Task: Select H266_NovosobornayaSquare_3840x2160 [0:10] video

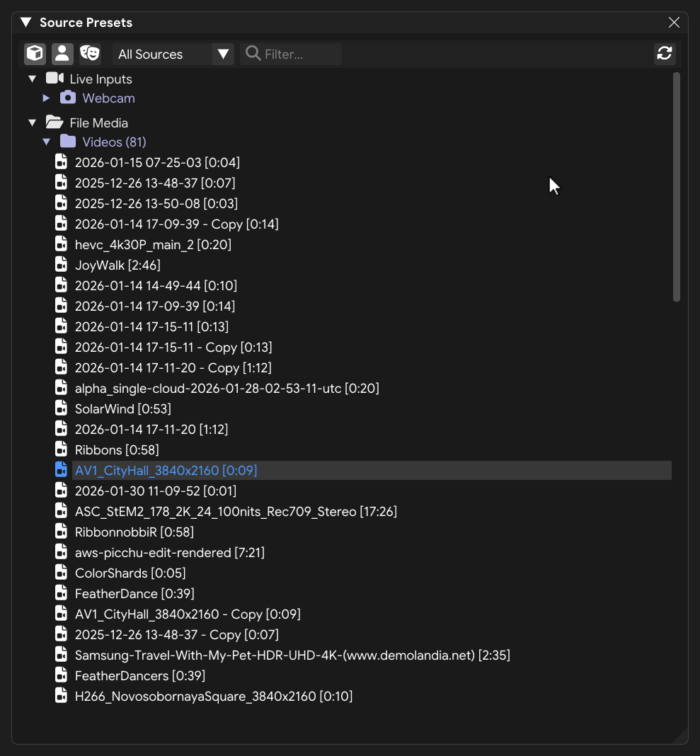Action: point(214,697)
